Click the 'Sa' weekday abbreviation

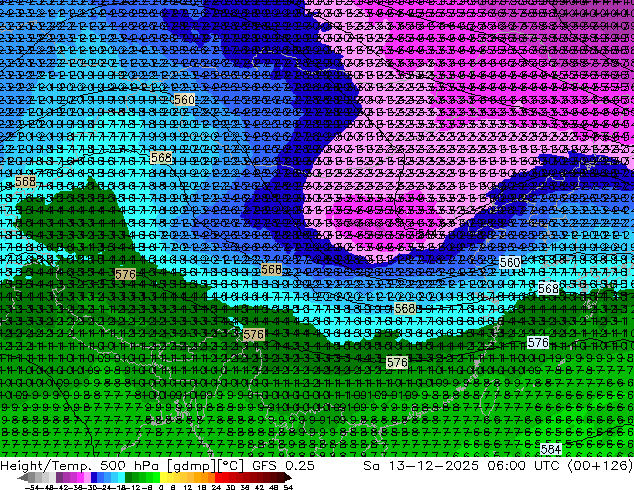[x=371, y=465]
